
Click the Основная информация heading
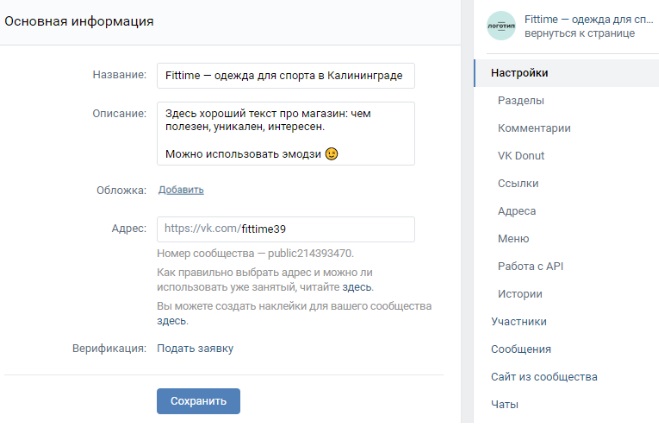[x=79, y=21]
